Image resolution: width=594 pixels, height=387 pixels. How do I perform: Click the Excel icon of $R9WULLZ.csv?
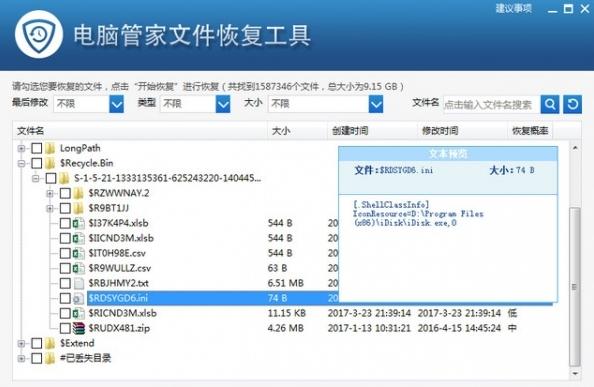[x=78, y=268]
